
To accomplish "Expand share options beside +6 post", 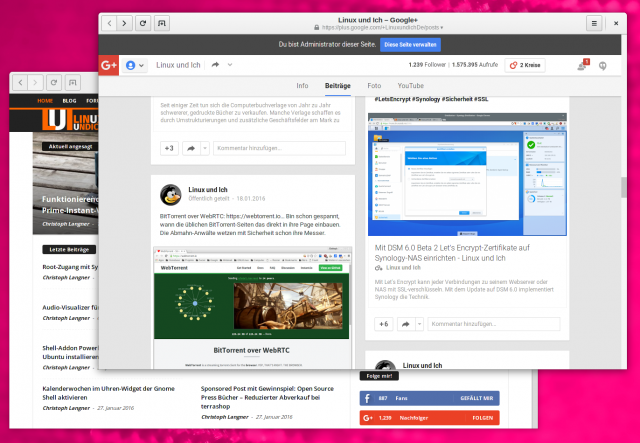I will (419, 324).
